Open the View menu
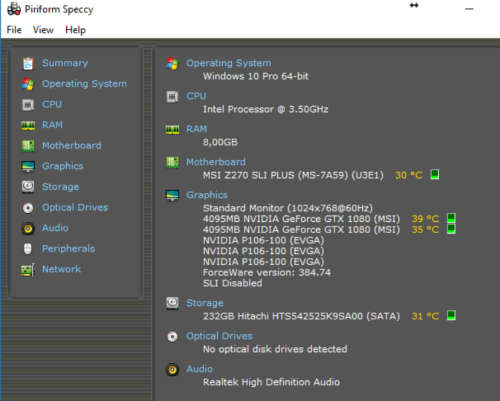This screenshot has height=401, width=500. (43, 30)
